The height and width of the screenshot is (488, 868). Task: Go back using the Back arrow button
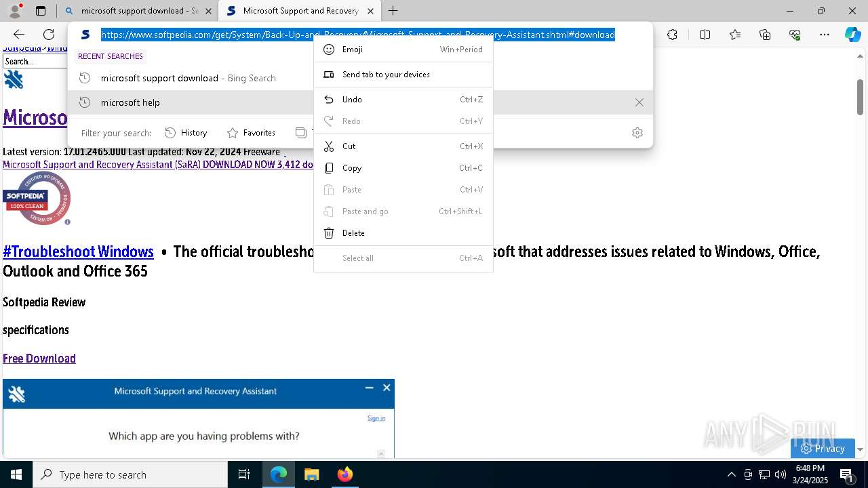coord(19,35)
